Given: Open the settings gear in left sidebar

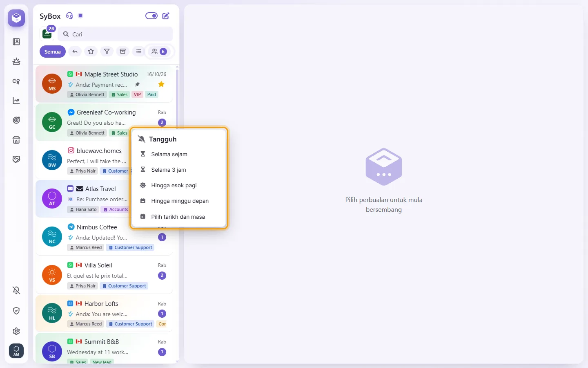Looking at the screenshot, I should 16,331.
